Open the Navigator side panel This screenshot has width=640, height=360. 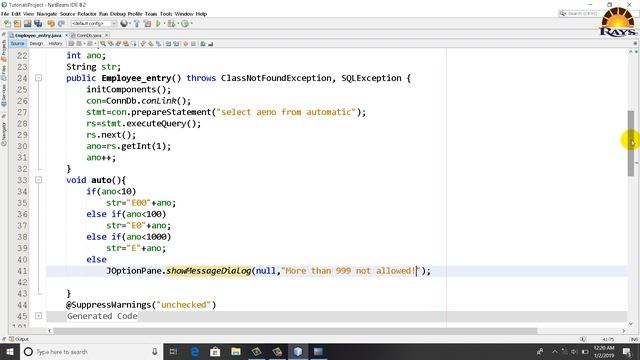tap(4, 134)
